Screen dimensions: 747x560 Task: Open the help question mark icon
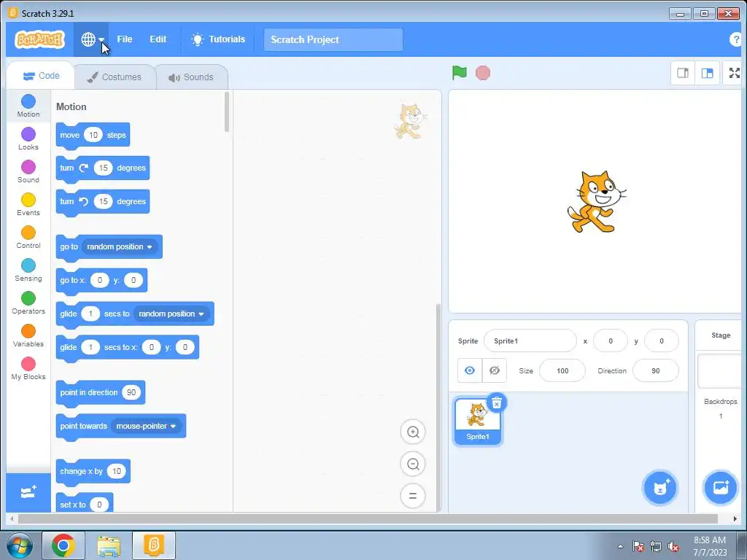[737, 39]
